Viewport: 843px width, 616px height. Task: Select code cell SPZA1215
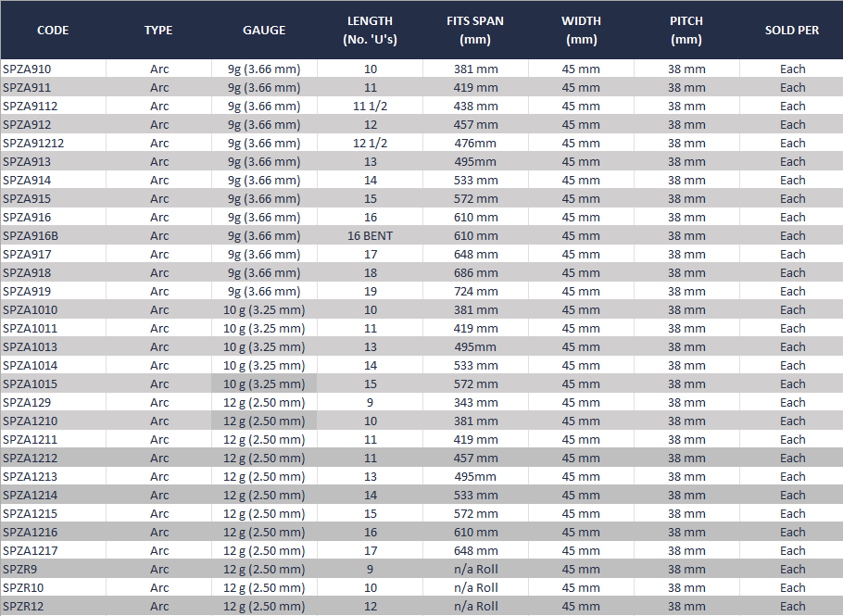(x=53, y=514)
